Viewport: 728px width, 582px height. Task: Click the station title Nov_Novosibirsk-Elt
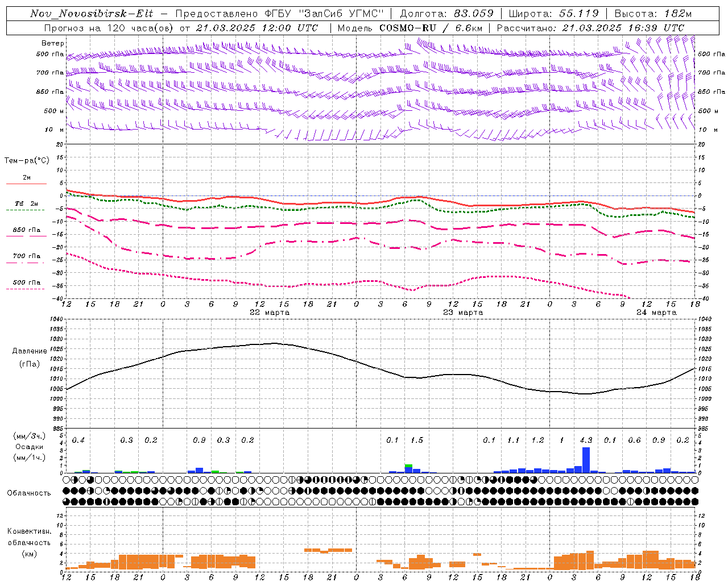[x=92, y=14]
